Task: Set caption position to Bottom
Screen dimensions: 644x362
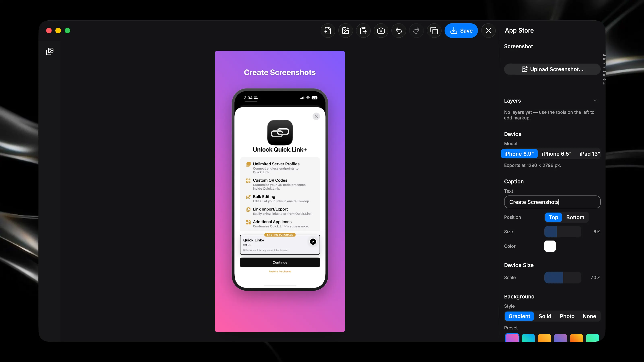Action: (x=575, y=217)
